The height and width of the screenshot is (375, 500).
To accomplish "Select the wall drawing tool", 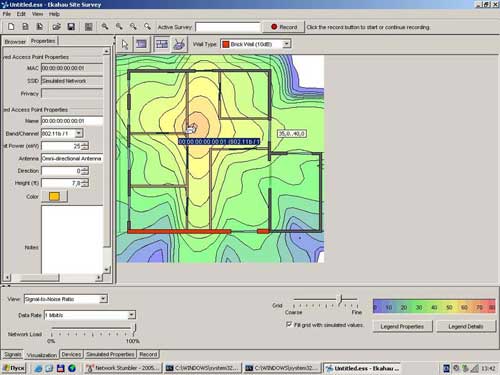I will click(x=162, y=44).
